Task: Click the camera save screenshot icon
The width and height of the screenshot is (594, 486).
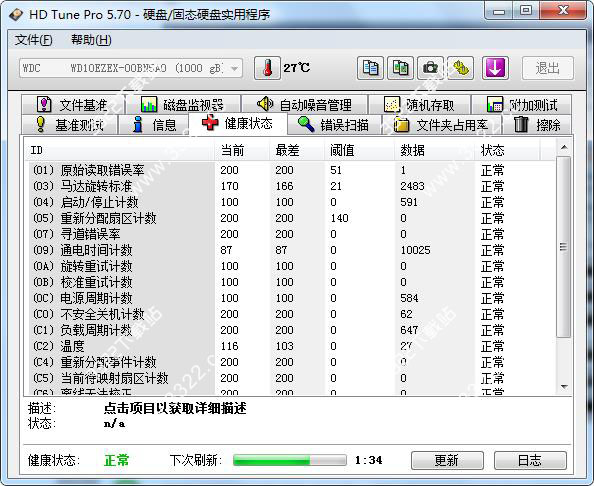Action: 430,68
